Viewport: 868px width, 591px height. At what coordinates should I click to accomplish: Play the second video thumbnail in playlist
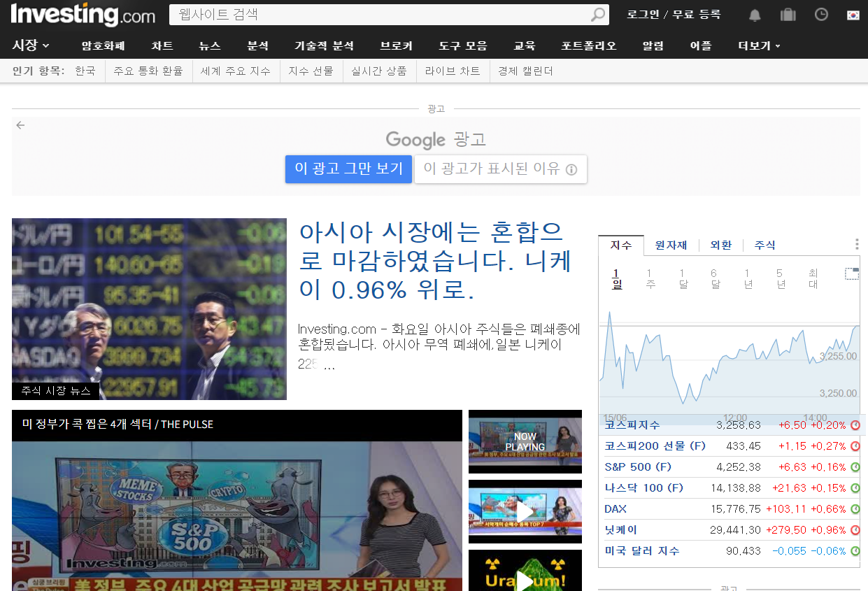click(525, 511)
